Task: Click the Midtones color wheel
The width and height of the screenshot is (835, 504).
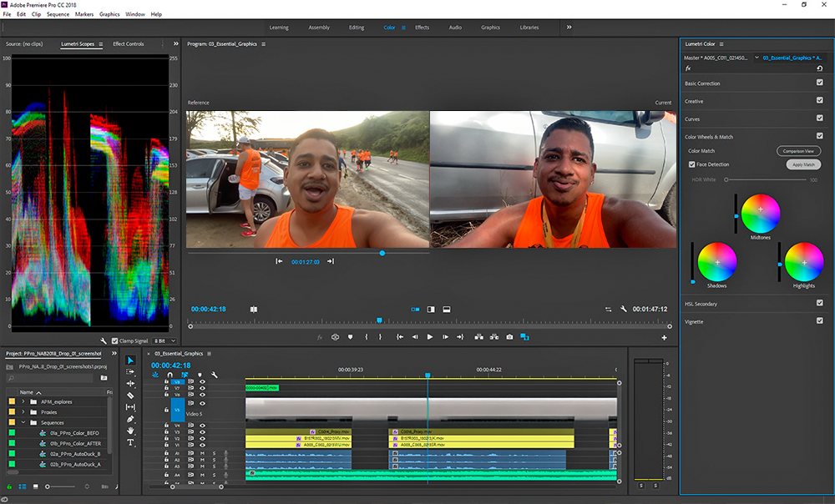Action: (x=761, y=214)
